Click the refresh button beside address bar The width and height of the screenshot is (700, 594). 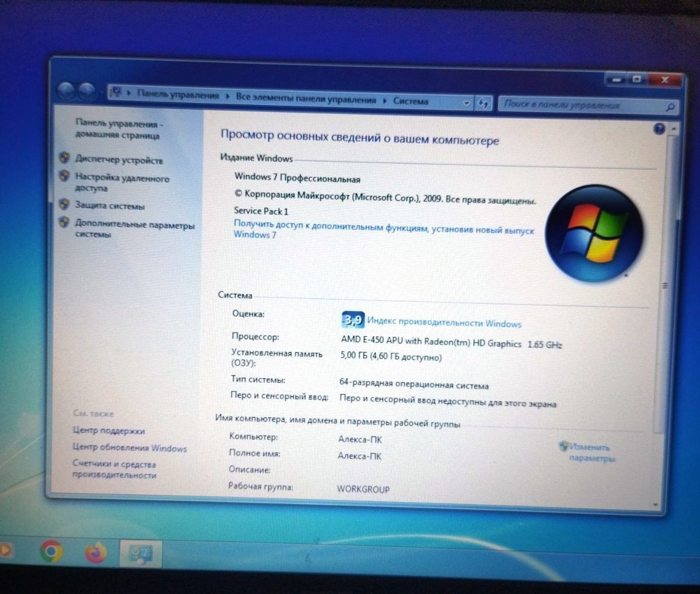(483, 103)
